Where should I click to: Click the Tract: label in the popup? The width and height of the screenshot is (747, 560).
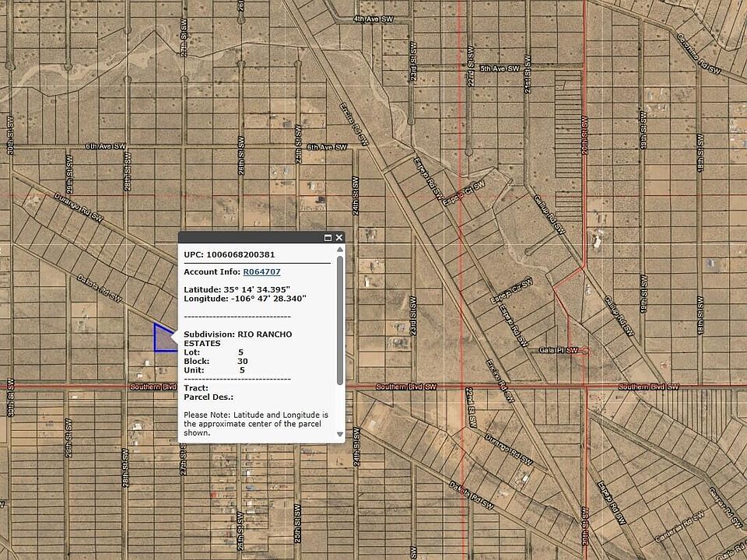coord(196,387)
